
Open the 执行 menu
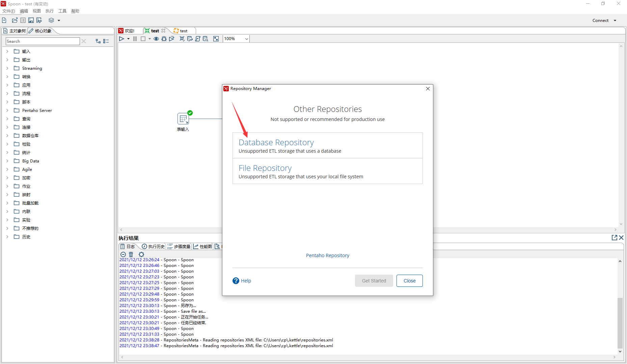[50, 11]
